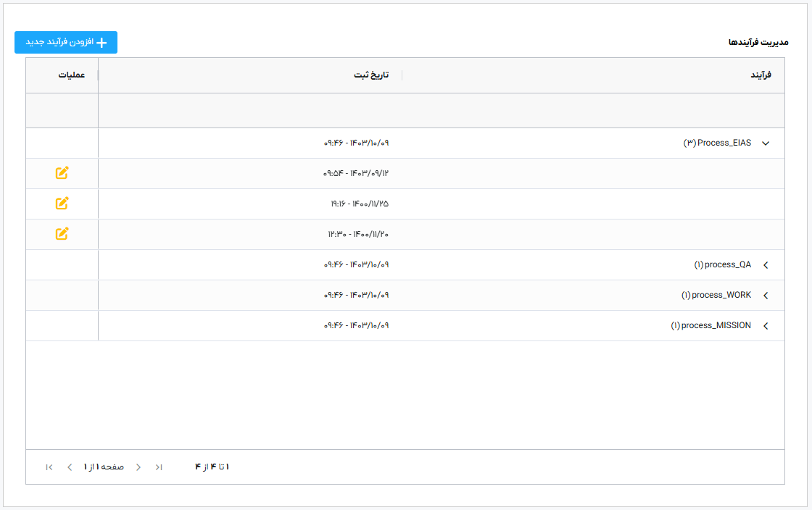Open edit for the 1400/11/20 entry

click(62, 234)
